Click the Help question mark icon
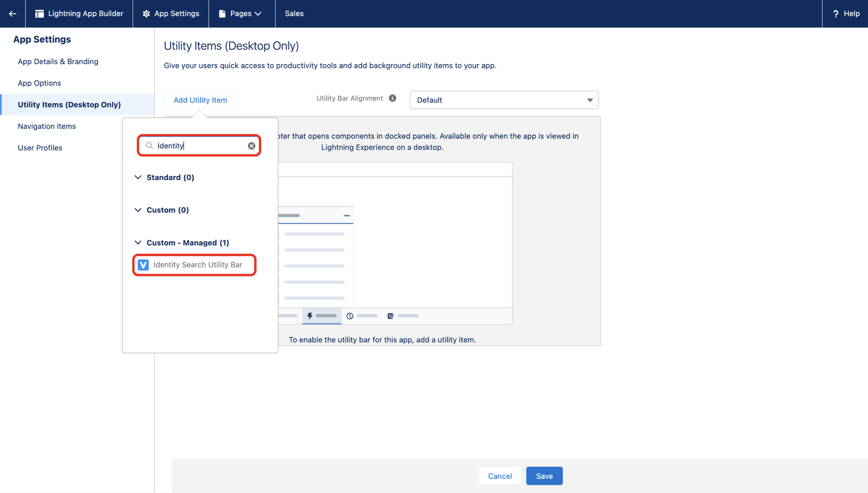868x493 pixels. click(835, 14)
